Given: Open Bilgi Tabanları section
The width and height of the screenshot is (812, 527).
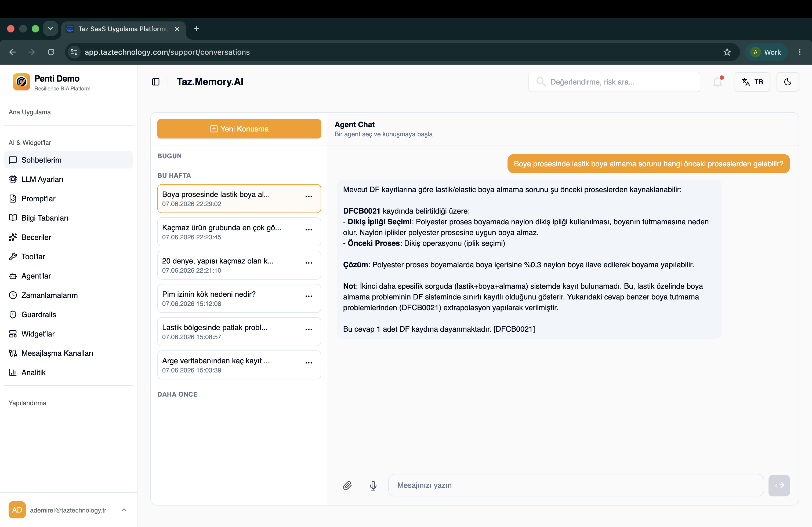Looking at the screenshot, I should pos(68,218).
